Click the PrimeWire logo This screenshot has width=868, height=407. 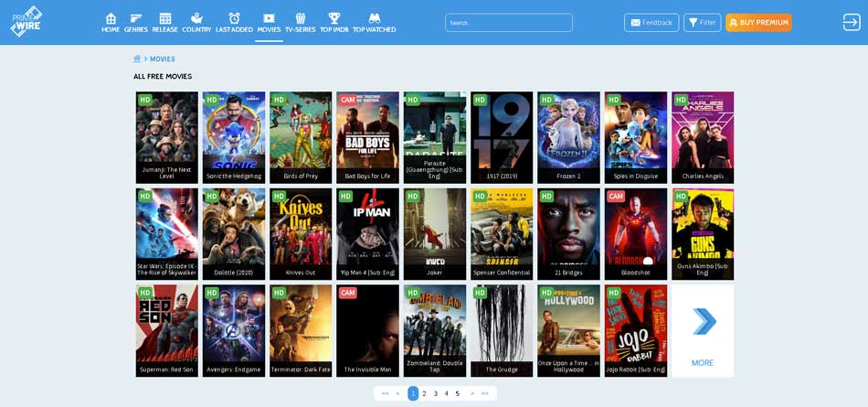point(26,21)
